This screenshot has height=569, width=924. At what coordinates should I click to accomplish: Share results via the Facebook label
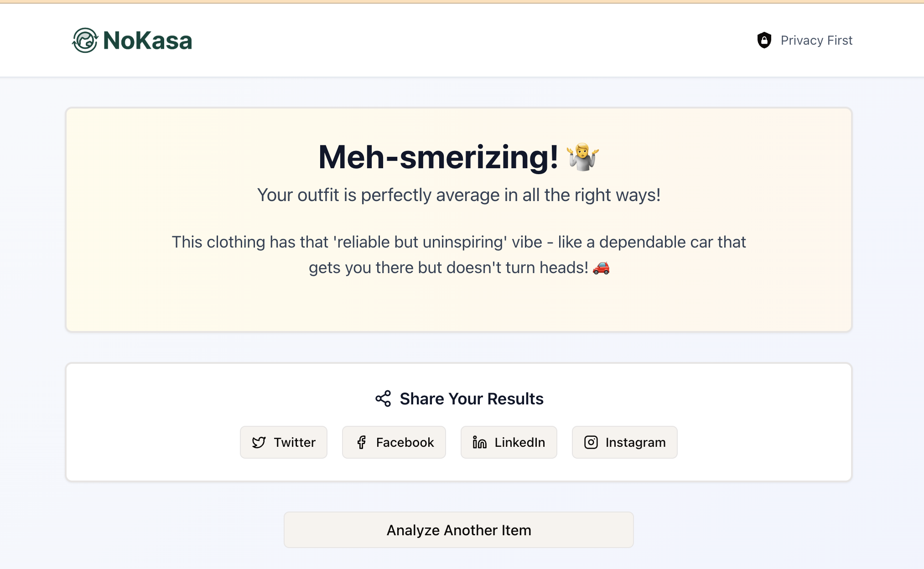point(405,442)
